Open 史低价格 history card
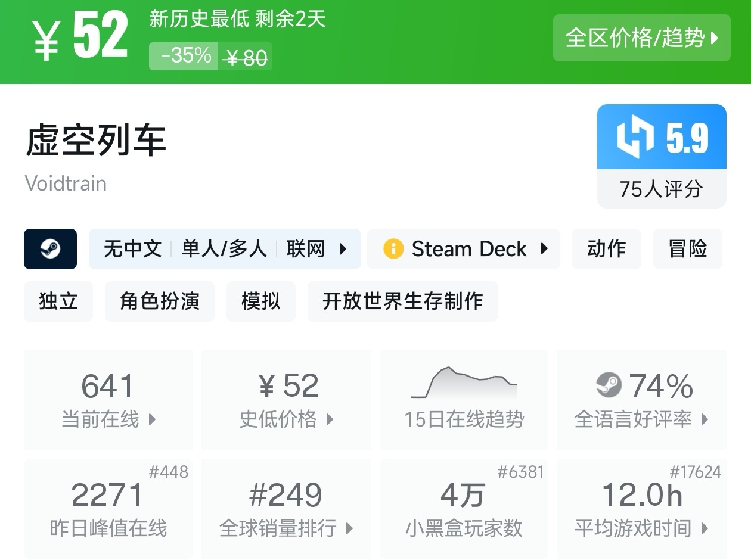This screenshot has width=751, height=560. (286, 400)
